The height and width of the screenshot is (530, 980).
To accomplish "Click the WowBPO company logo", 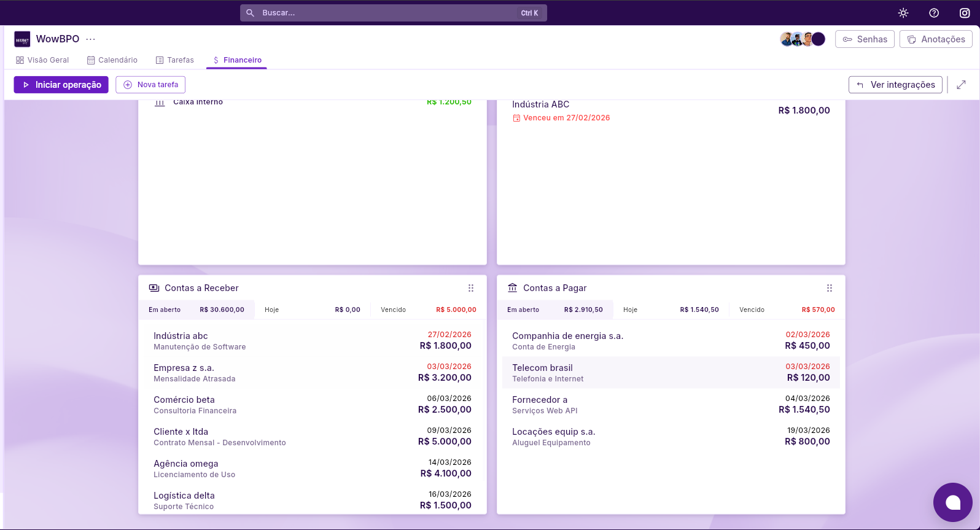I will 22,39.
